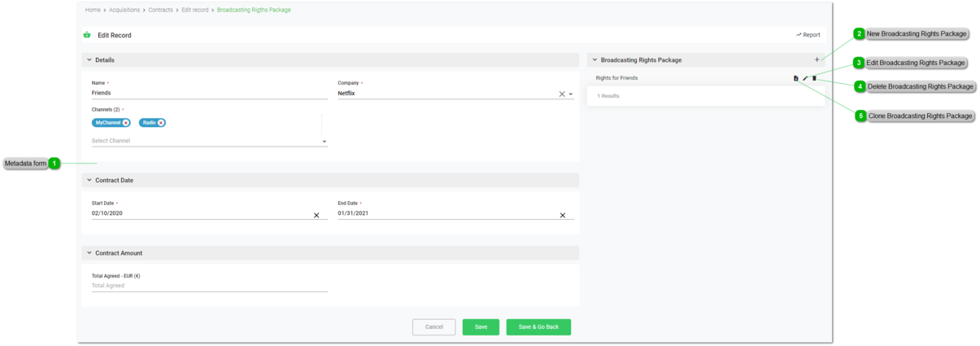The width and height of the screenshot is (980, 346).
Task: Click the plus icon to add Broadcasting Rights Package
Action: pyautogui.click(x=817, y=59)
